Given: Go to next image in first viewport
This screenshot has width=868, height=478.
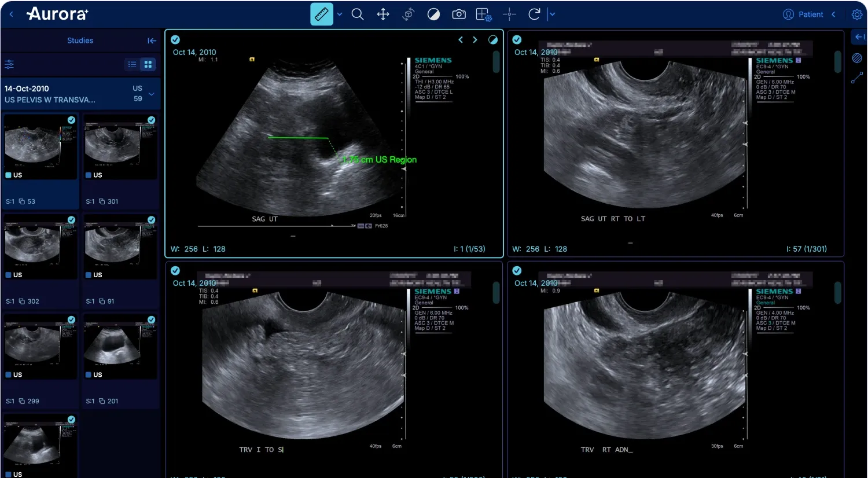Looking at the screenshot, I should coord(475,40).
